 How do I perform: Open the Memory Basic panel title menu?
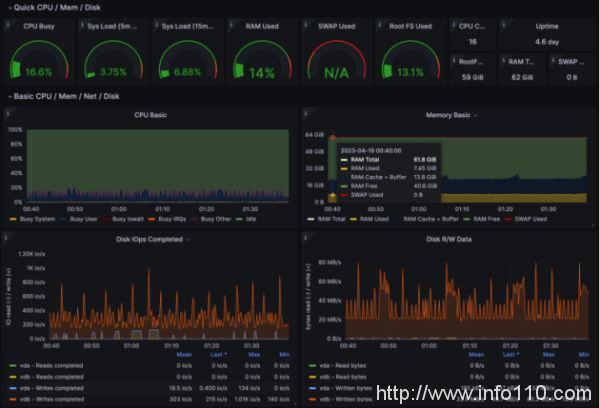[447, 115]
